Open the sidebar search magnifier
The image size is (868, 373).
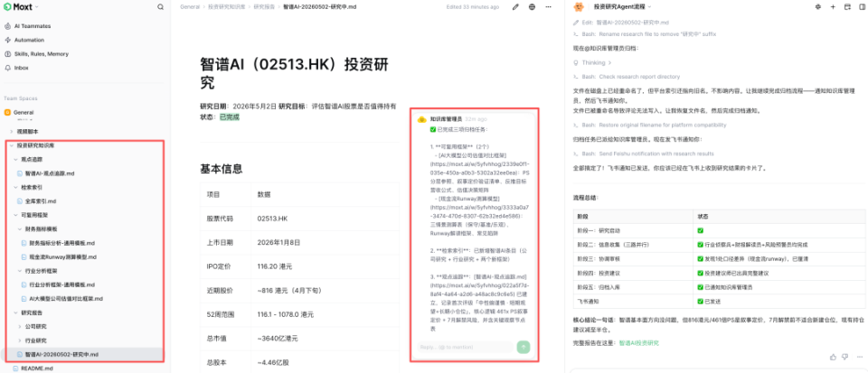pos(160,7)
